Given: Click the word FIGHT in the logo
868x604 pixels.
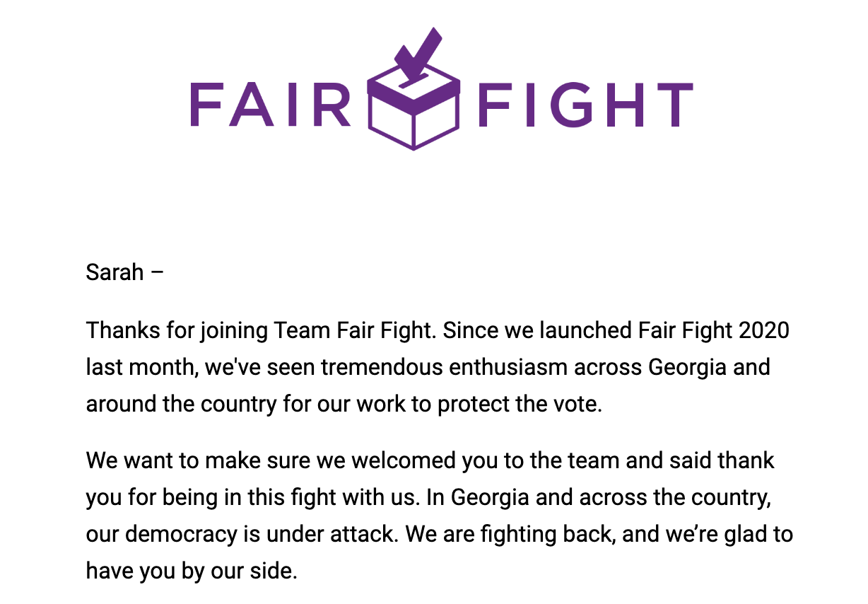Looking at the screenshot, I should point(585,105).
